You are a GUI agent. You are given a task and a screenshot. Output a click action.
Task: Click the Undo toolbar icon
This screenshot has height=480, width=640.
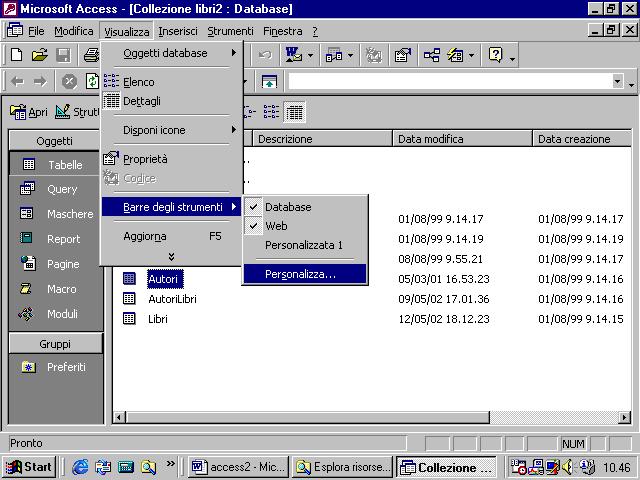(x=265, y=55)
